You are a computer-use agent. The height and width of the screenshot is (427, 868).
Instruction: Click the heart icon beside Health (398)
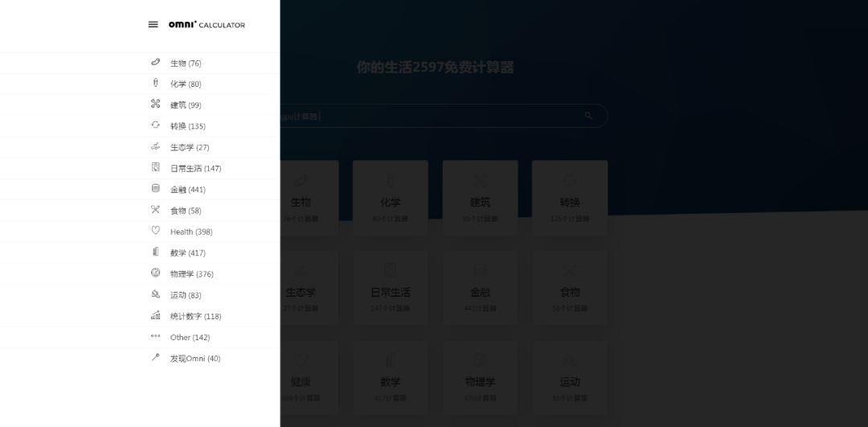click(x=156, y=231)
